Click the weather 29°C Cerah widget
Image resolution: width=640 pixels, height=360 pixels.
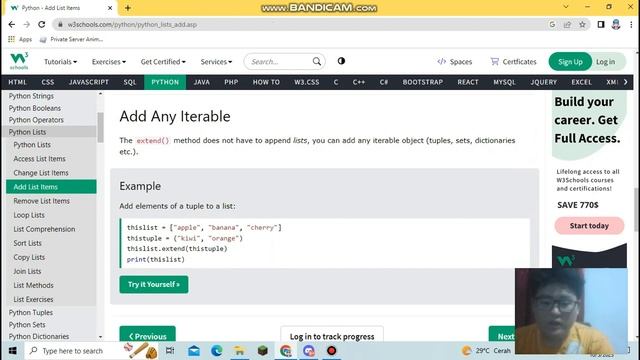[x=486, y=351]
